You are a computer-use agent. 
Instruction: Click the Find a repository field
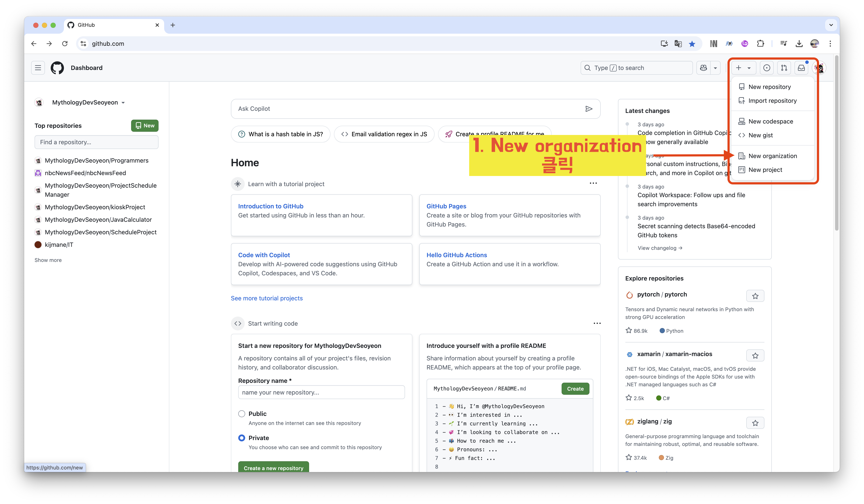tap(96, 142)
